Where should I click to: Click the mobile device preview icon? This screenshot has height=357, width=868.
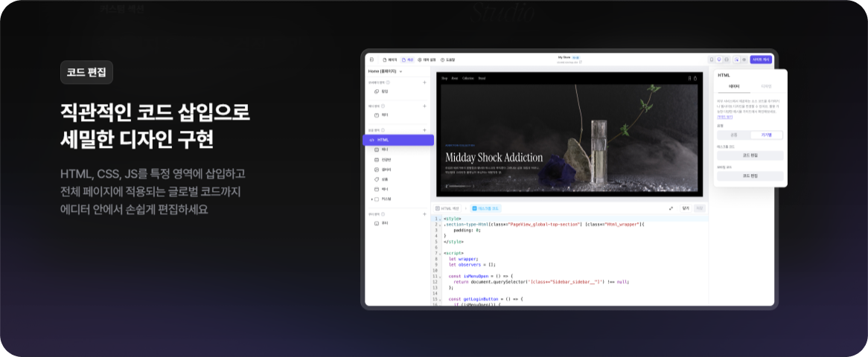click(711, 59)
